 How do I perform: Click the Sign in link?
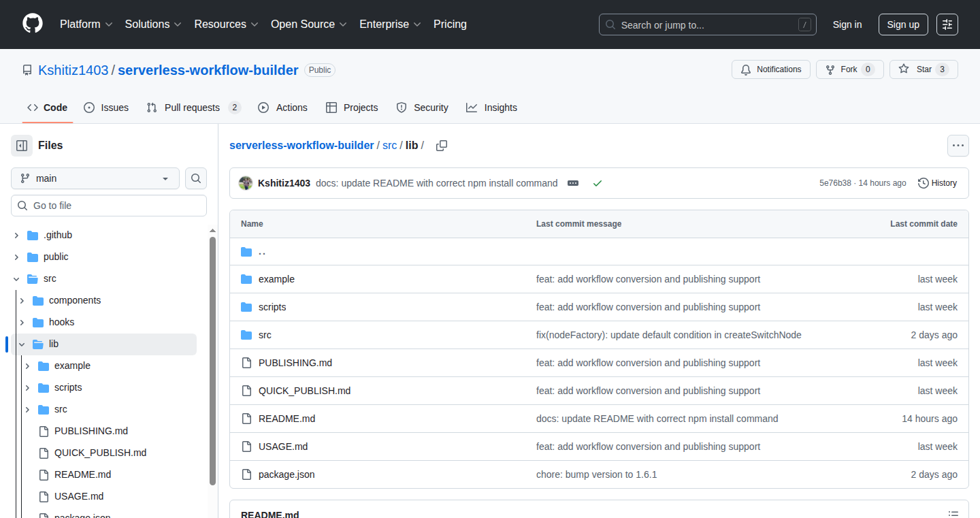[847, 25]
